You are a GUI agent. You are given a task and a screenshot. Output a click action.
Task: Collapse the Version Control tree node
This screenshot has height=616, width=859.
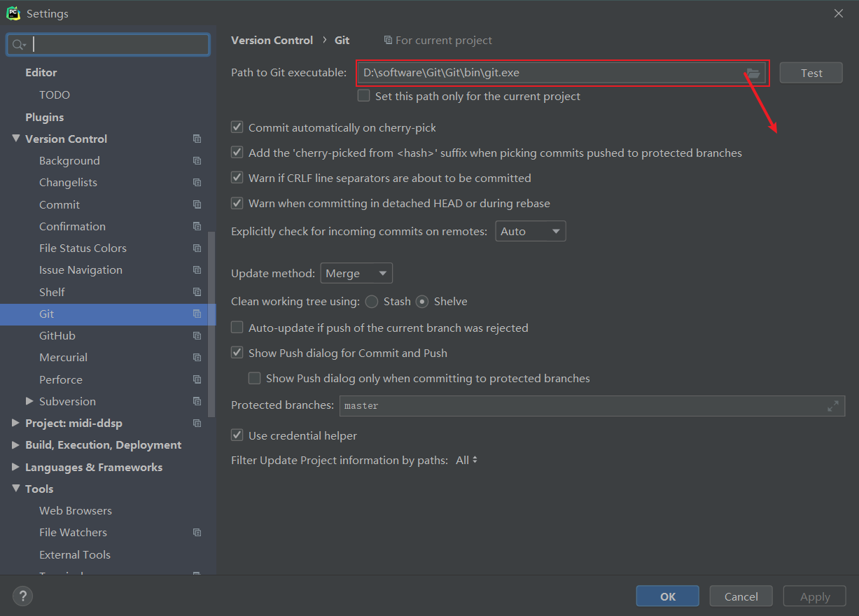pyautogui.click(x=15, y=139)
